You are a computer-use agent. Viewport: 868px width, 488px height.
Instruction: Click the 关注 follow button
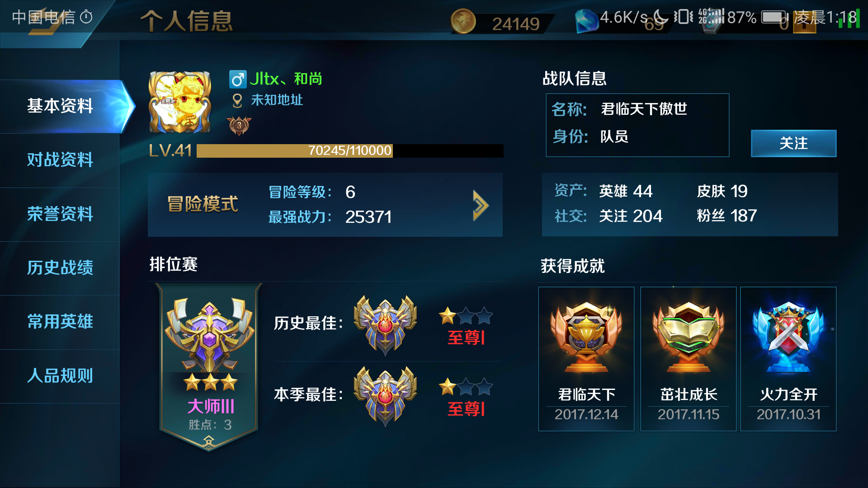click(793, 143)
